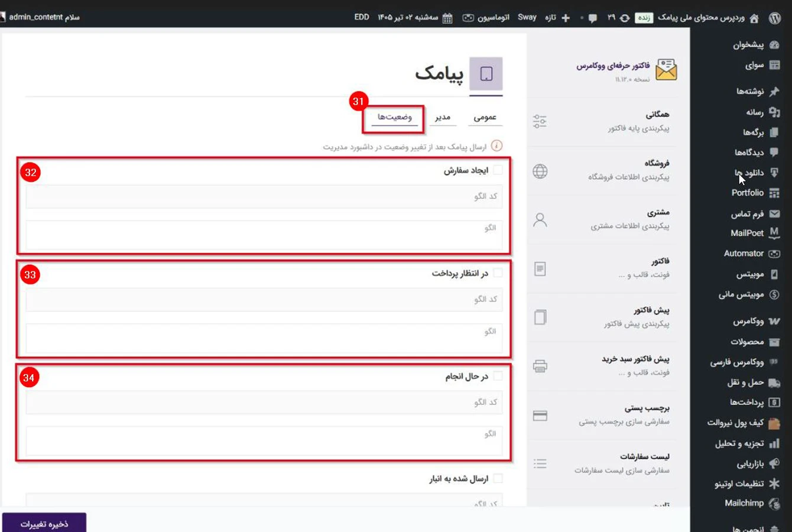792x532 pixels.
Task: Open the comments bubble icon in admin bar
Action: 592,18
